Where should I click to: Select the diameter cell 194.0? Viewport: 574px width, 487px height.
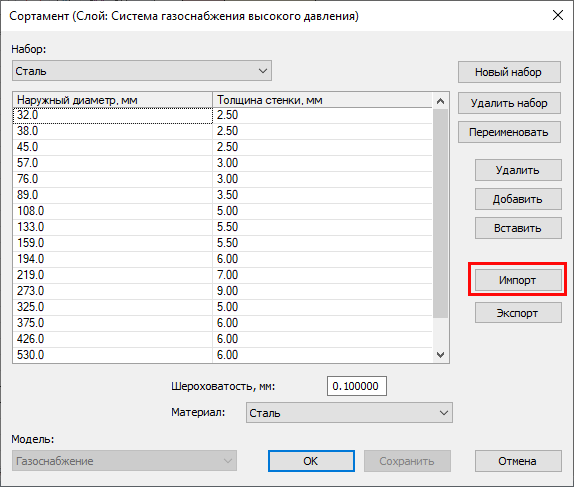coord(113,259)
